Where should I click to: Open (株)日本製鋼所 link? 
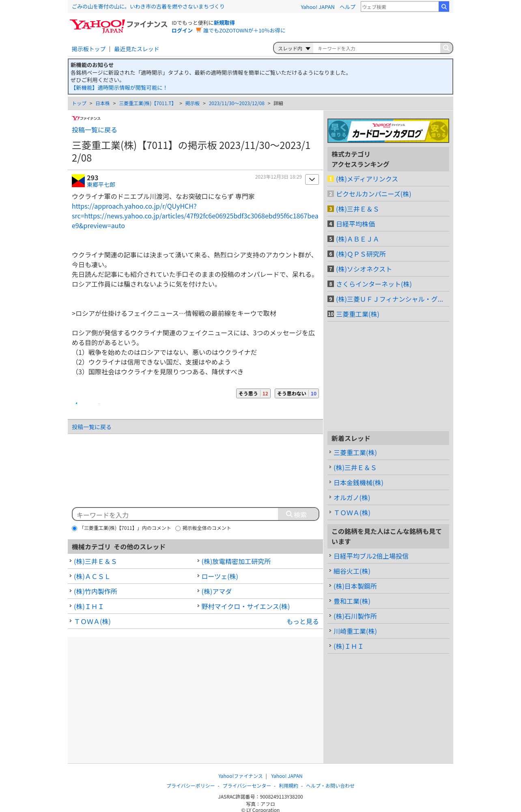coord(355,586)
